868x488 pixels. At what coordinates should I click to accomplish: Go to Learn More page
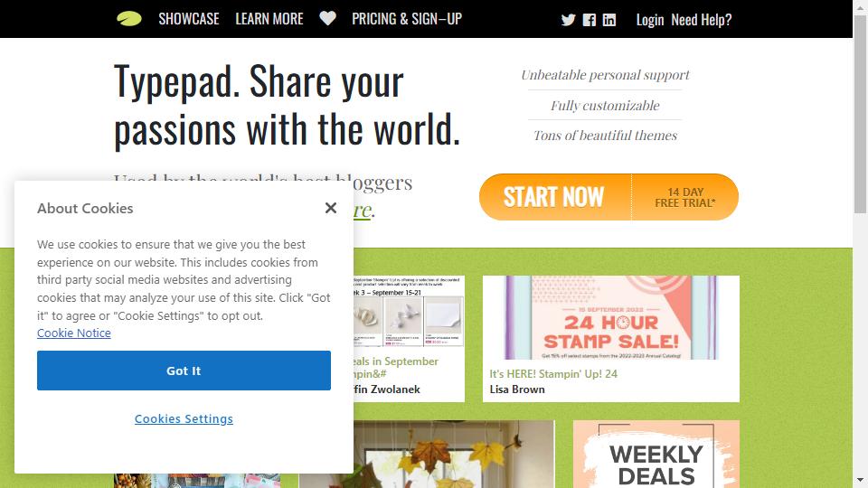coord(269,19)
